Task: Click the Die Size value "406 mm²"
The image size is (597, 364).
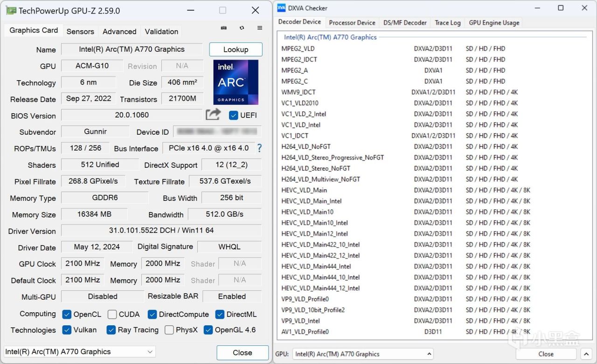Action: click(x=182, y=82)
